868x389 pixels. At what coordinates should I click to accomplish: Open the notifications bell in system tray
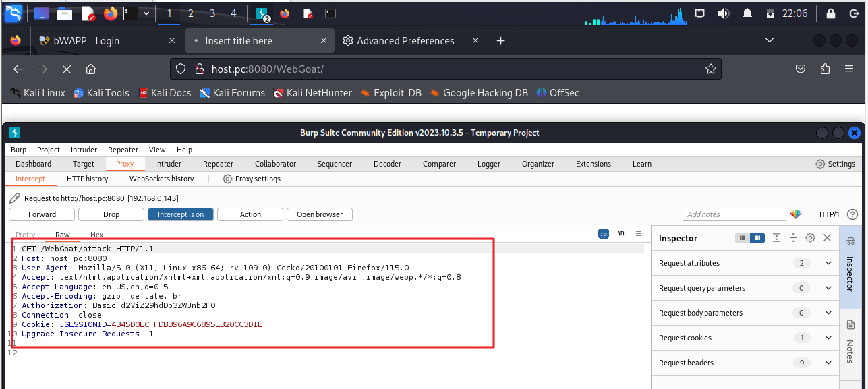747,13
